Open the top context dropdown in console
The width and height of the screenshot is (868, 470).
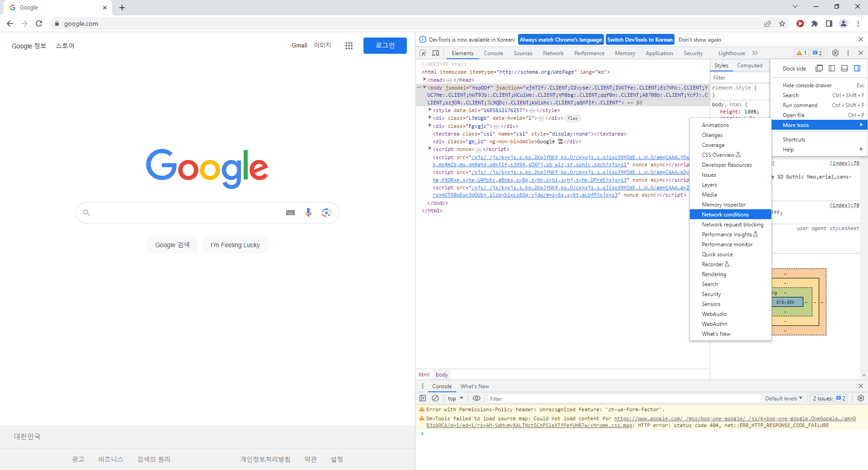[x=456, y=399]
